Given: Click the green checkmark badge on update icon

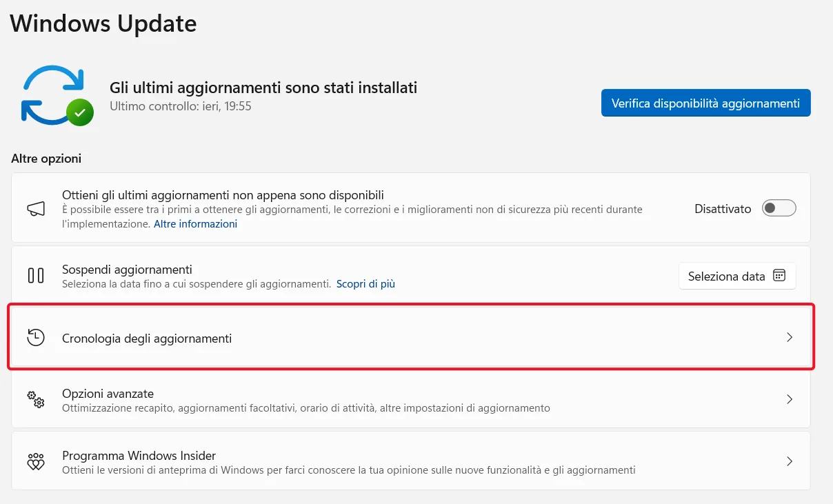Looking at the screenshot, I should pyautogui.click(x=80, y=112).
